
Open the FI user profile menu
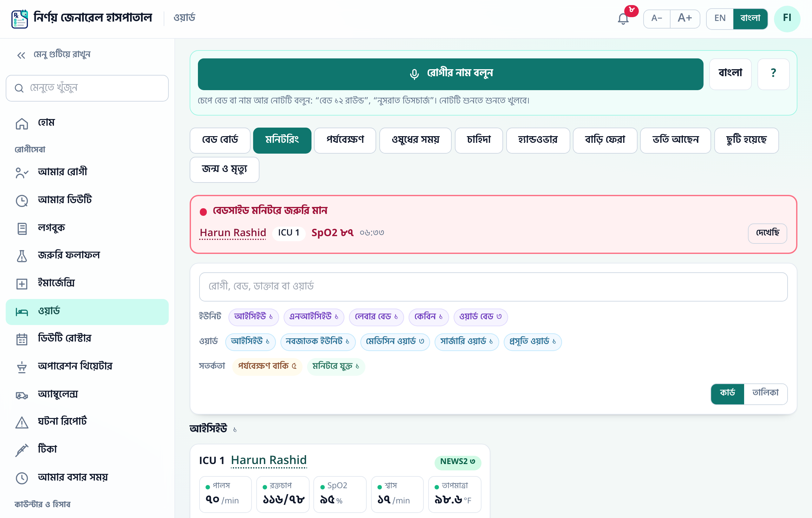click(787, 18)
